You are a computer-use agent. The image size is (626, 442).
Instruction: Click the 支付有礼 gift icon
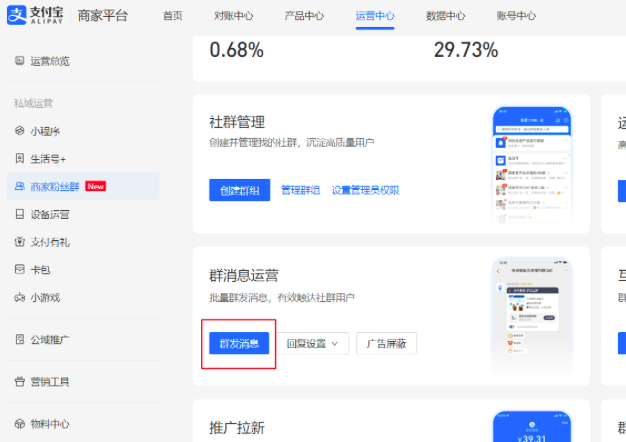pos(20,242)
